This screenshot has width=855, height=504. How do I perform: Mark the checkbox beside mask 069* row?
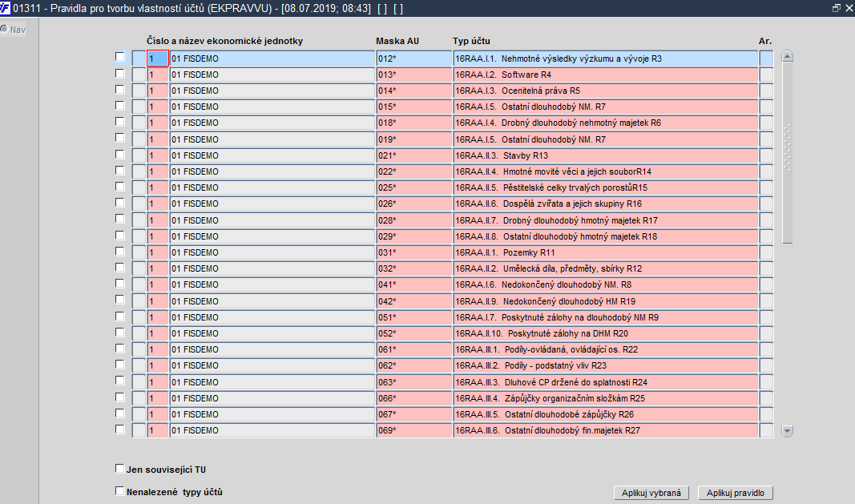click(120, 429)
